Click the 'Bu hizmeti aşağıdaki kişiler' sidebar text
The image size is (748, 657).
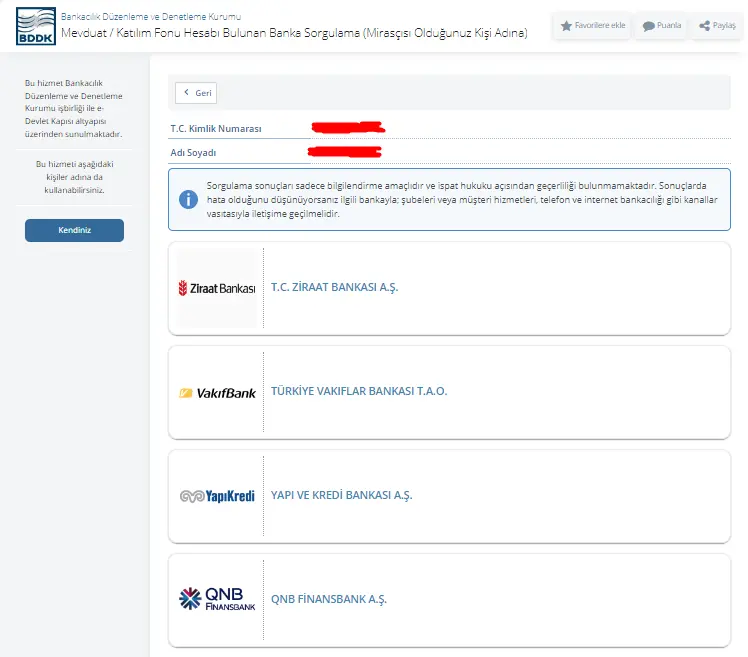pyautogui.click(x=74, y=177)
